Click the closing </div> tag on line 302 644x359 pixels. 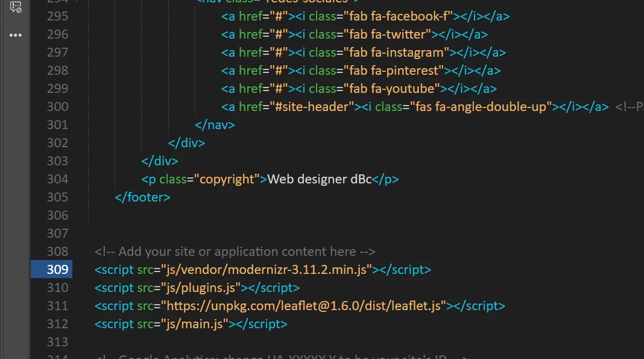[x=186, y=143]
